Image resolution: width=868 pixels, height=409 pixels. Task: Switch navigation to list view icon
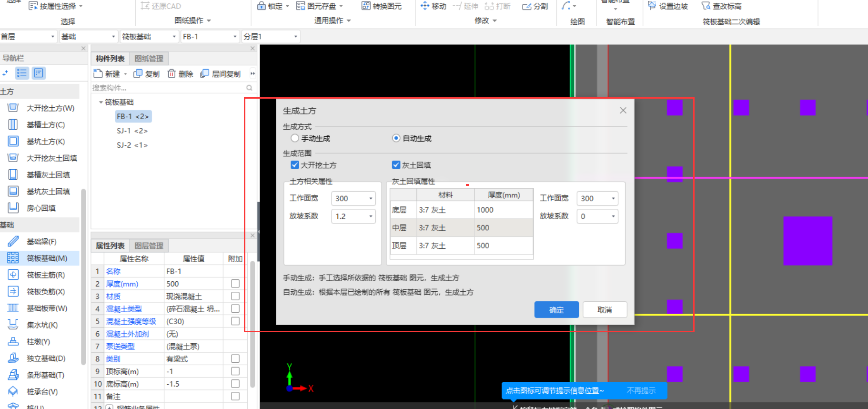(x=22, y=73)
